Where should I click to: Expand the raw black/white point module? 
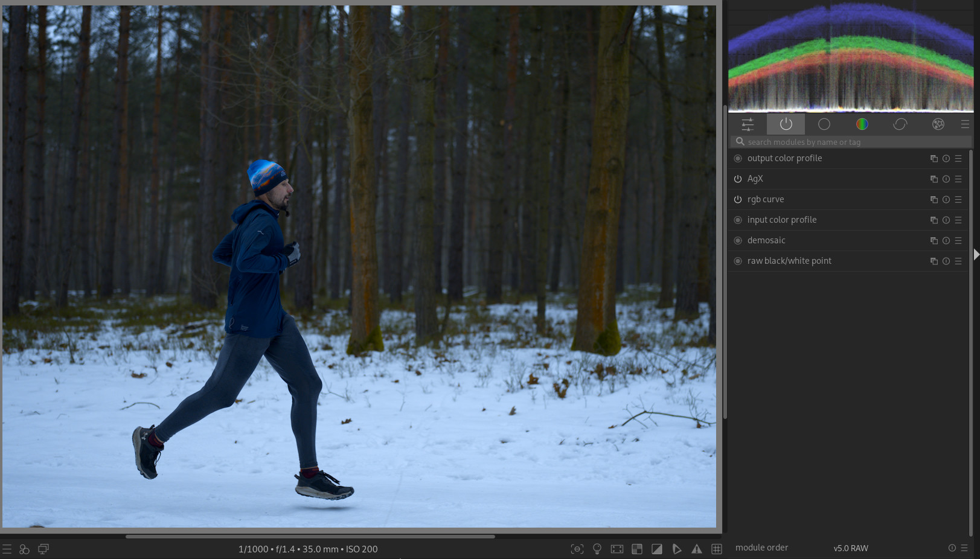coord(789,261)
